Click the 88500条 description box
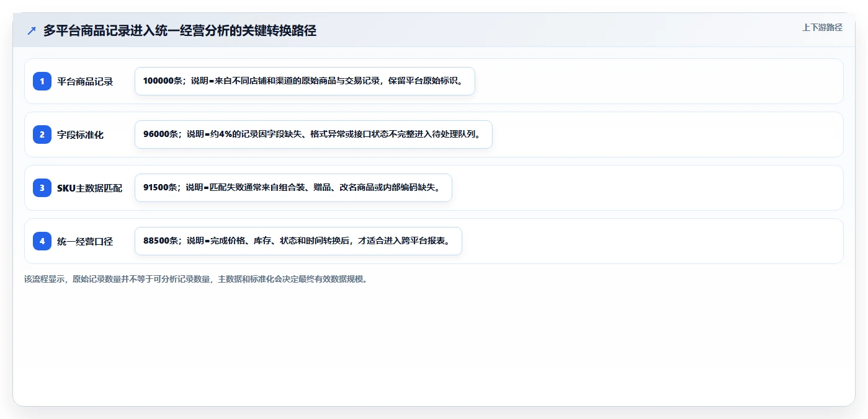This screenshot has height=419, width=868. pyautogui.click(x=298, y=241)
